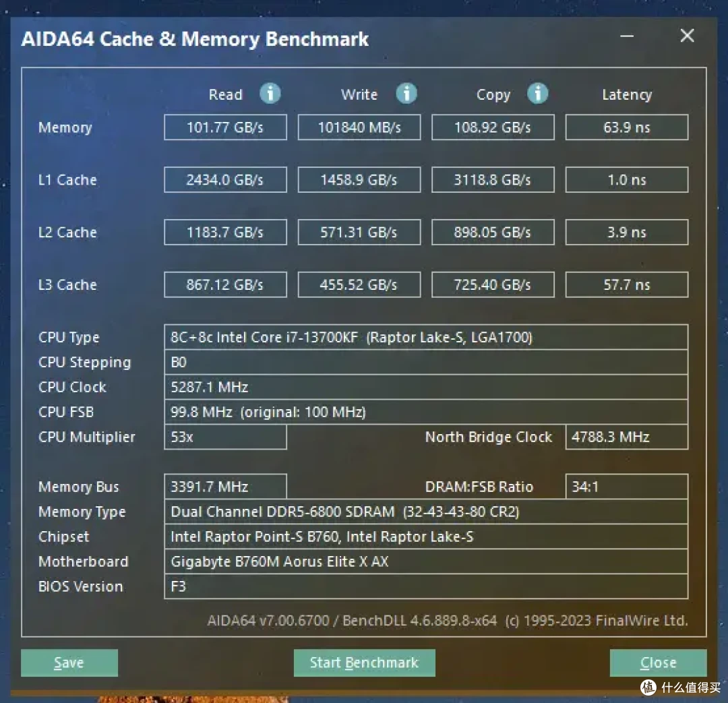Image resolution: width=728 pixels, height=703 pixels.
Task: Select L3 Cache Copy value 725.40 GB/s
Action: tap(493, 284)
